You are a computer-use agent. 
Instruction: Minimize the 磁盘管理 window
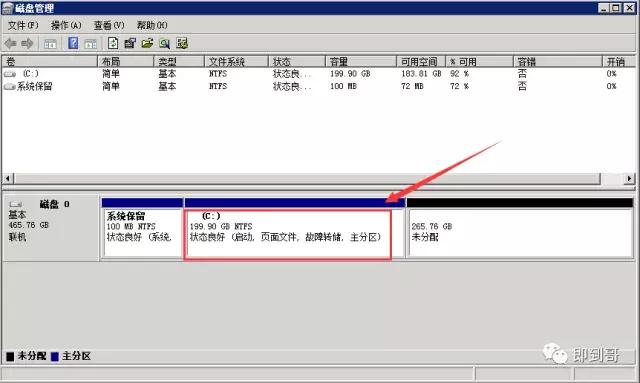pos(604,8)
